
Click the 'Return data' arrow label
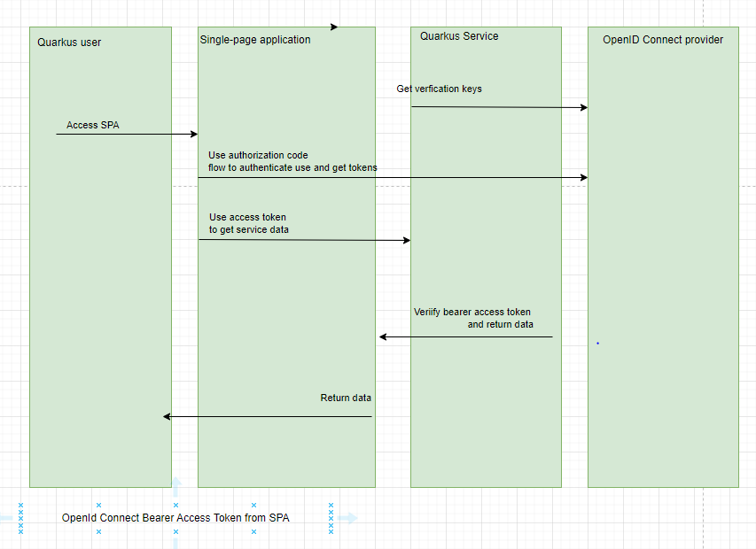coord(346,398)
